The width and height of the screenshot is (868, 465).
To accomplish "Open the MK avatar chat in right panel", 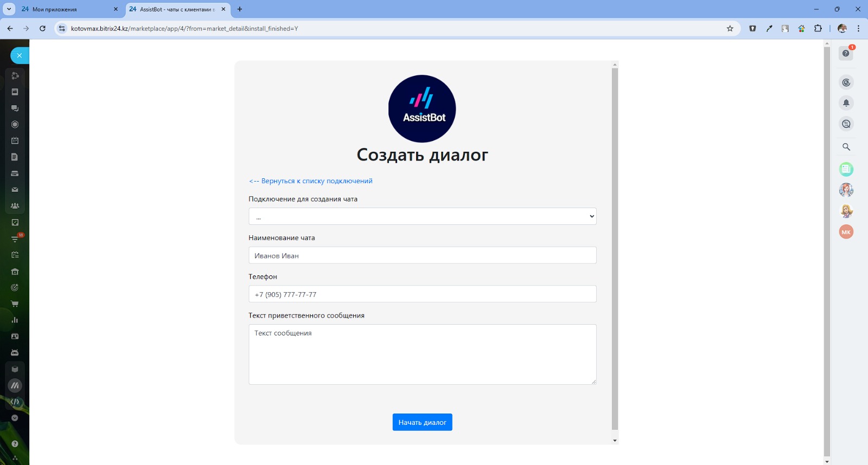I will click(846, 232).
